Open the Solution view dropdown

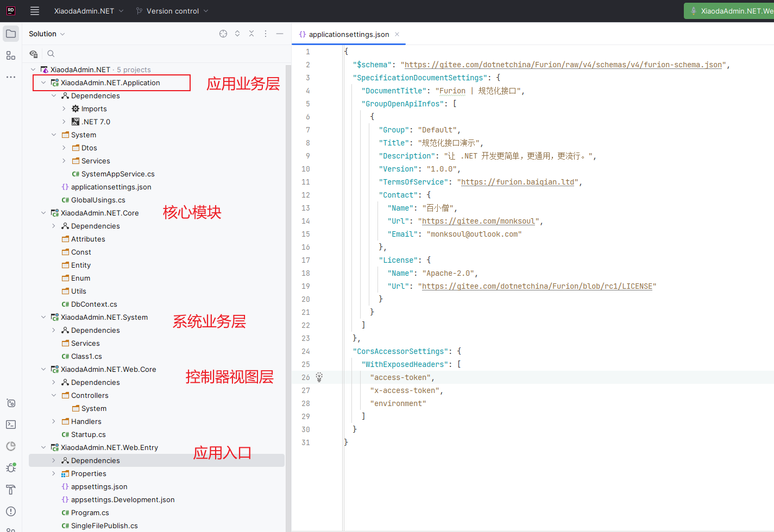[x=47, y=34]
